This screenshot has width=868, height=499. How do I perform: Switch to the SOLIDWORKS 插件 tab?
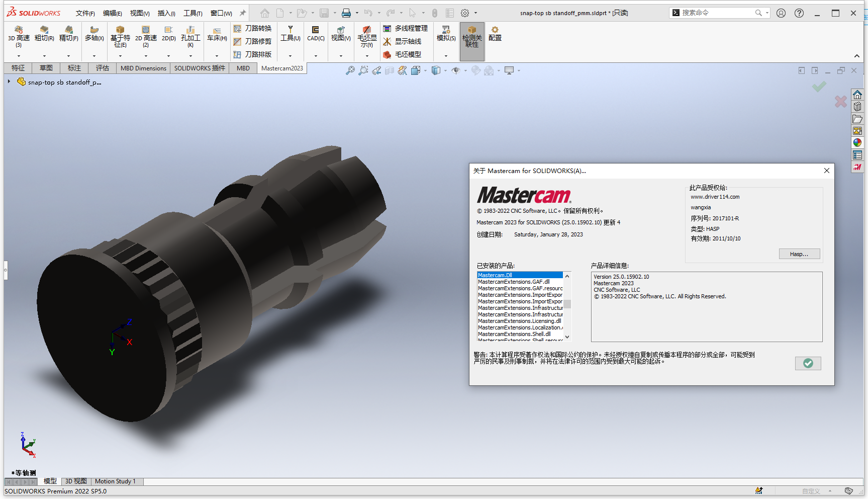point(200,68)
